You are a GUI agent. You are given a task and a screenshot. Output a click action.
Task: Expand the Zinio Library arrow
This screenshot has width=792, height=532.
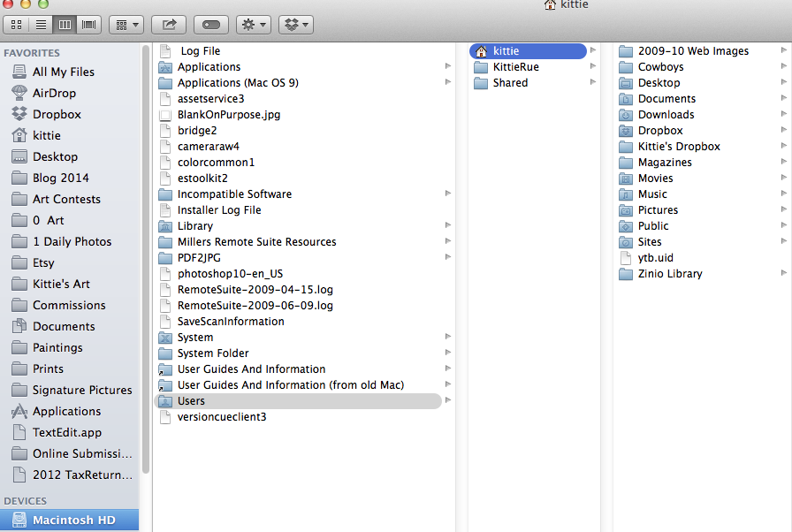[x=783, y=272]
